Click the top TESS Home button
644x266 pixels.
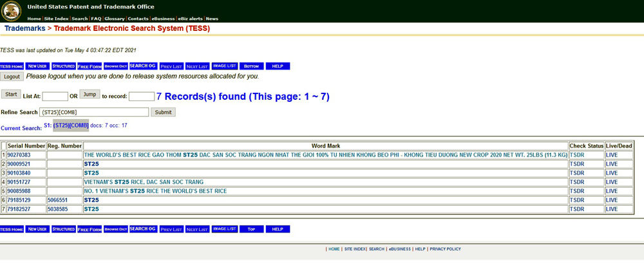click(x=12, y=66)
